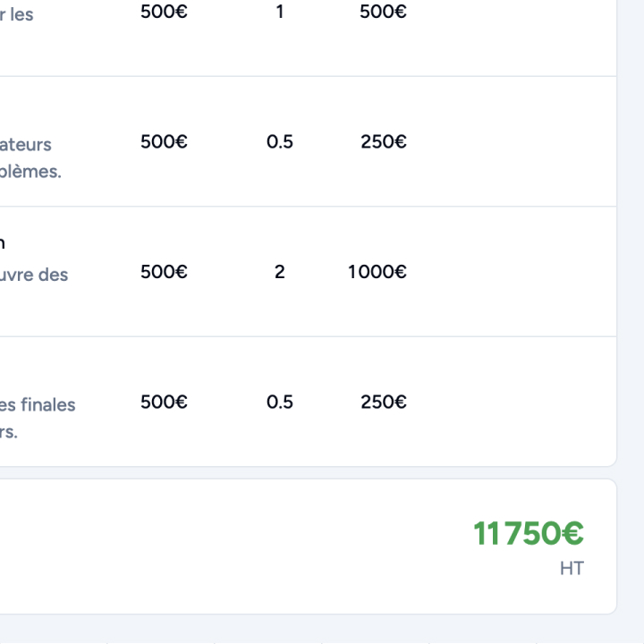The image size is (644, 644).
Task: Click the 500€ unit price in the 1000€ row
Action: (164, 272)
